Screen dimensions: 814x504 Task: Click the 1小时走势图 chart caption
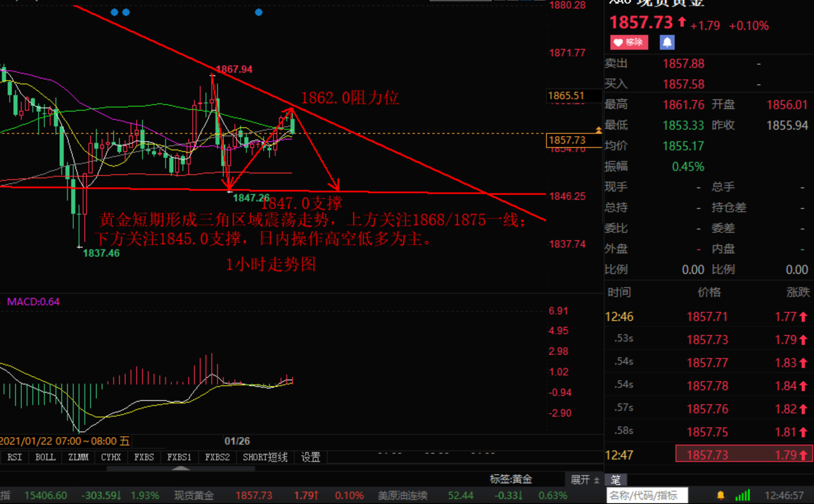click(271, 264)
